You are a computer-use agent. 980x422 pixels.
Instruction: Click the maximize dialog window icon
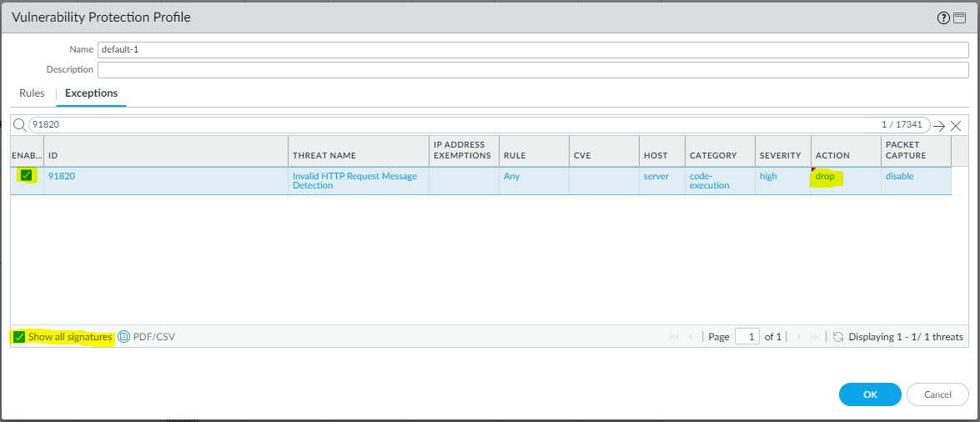(x=960, y=18)
